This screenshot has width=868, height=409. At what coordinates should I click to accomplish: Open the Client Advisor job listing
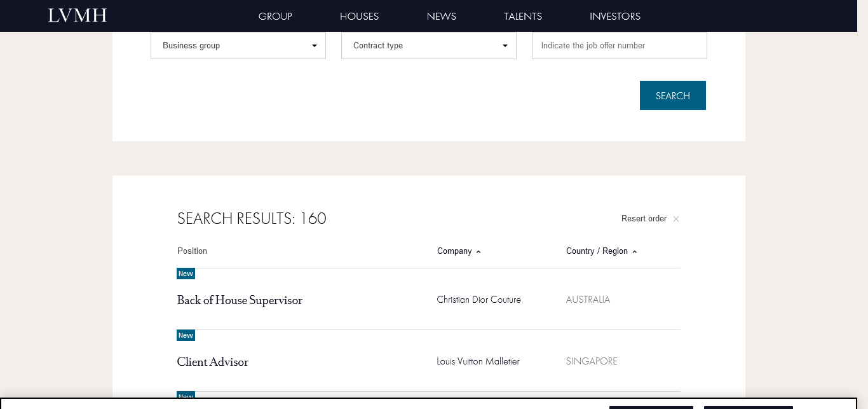click(212, 362)
